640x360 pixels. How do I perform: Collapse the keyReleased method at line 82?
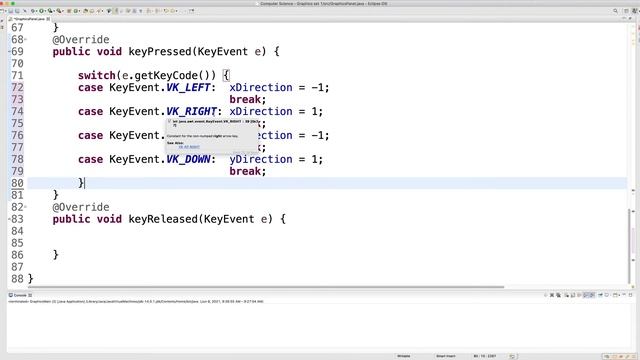coord(26,207)
